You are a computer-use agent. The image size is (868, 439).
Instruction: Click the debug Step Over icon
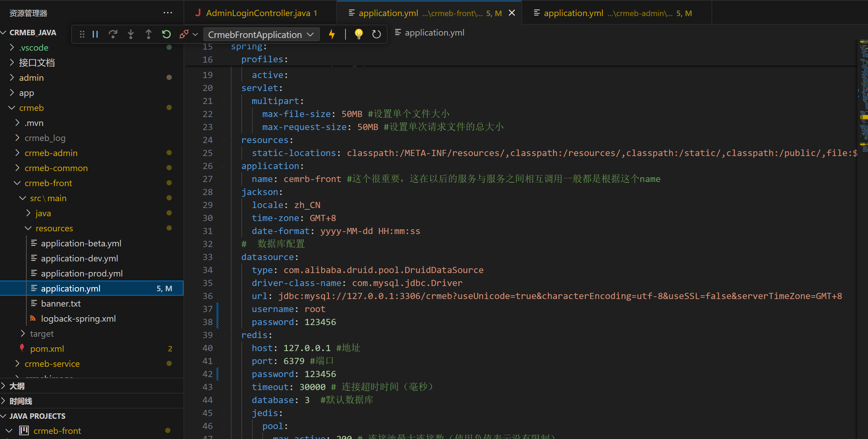[113, 34]
